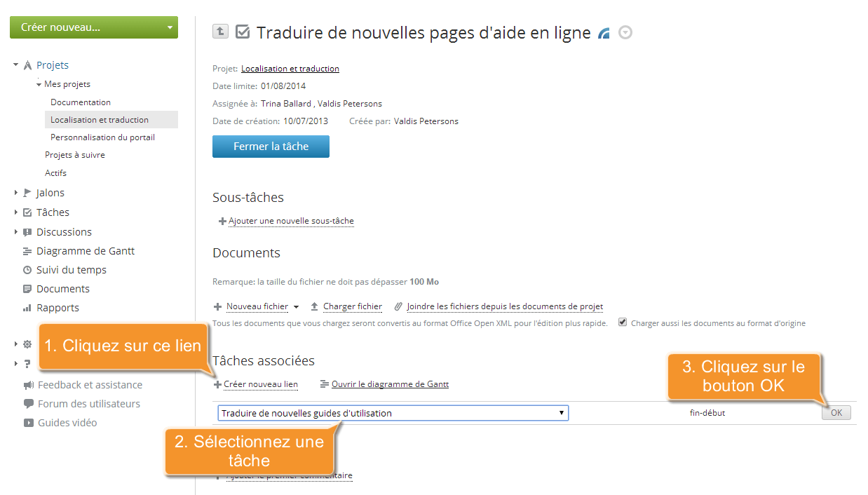Screen dimensions: 868x495
Task: Open Projets à suivre
Action: coord(75,155)
